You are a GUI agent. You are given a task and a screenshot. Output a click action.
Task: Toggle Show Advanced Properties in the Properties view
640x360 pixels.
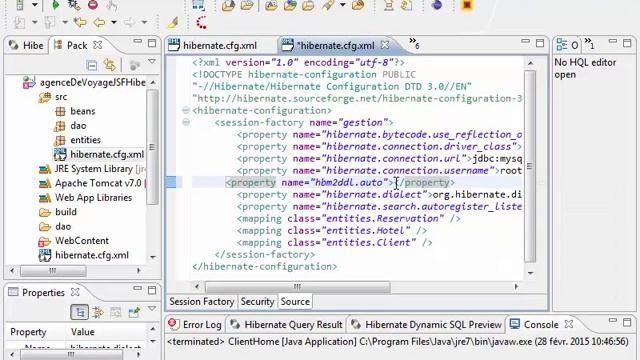click(x=98, y=312)
